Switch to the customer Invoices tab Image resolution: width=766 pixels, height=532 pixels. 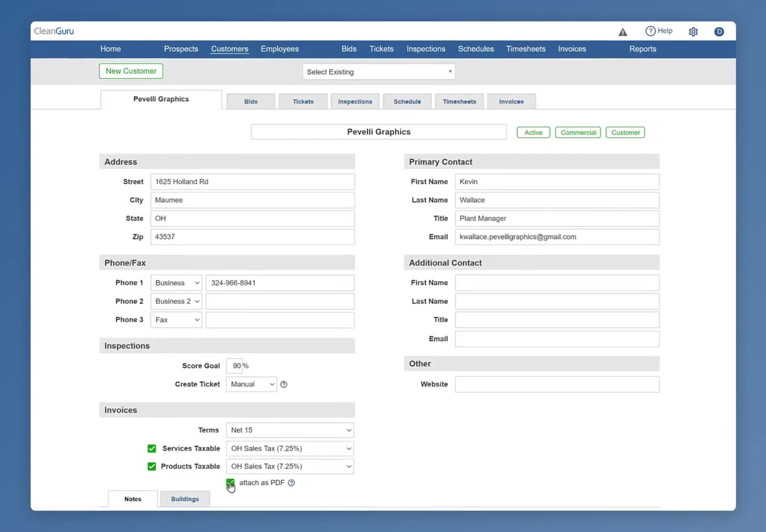(x=511, y=101)
